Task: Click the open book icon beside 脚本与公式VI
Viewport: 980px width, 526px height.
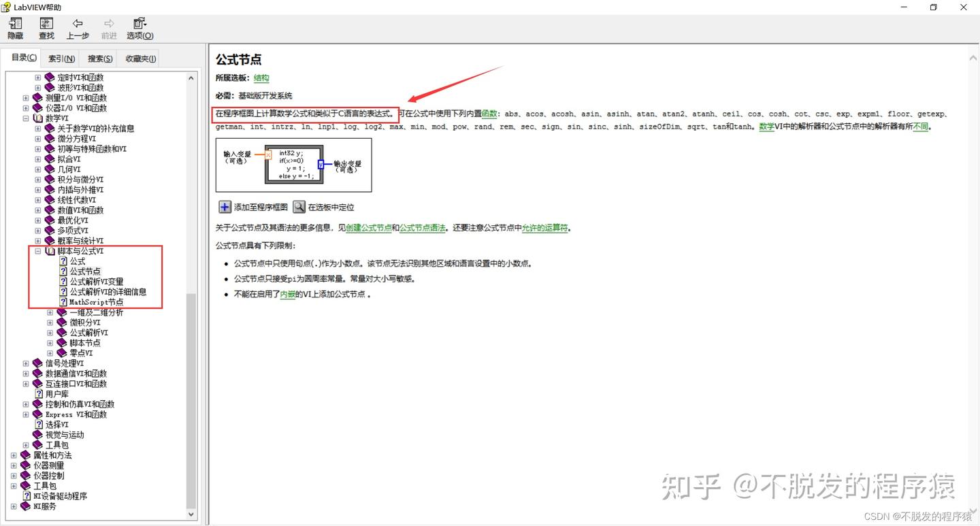Action: click(x=50, y=250)
